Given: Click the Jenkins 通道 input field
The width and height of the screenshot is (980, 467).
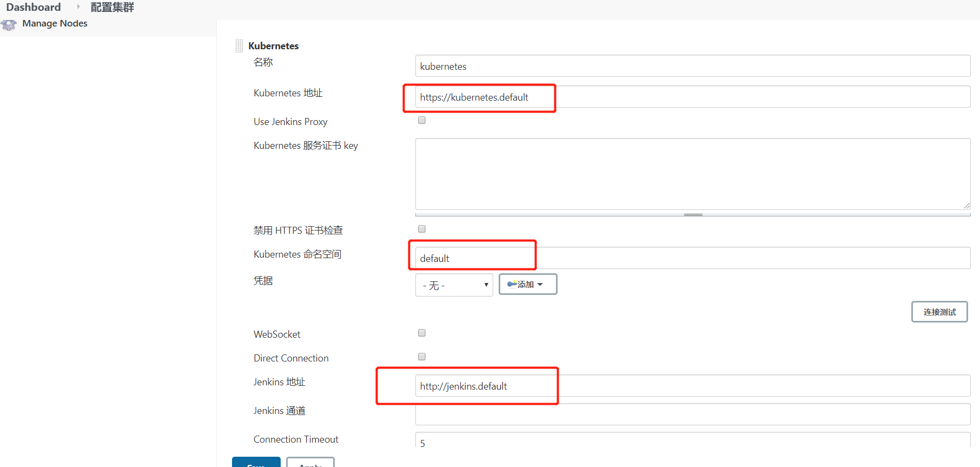Looking at the screenshot, I should [693, 415].
